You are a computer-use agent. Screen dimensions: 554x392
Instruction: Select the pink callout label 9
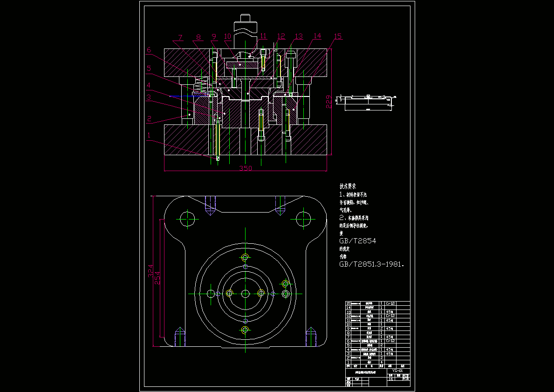pyautogui.click(x=214, y=36)
